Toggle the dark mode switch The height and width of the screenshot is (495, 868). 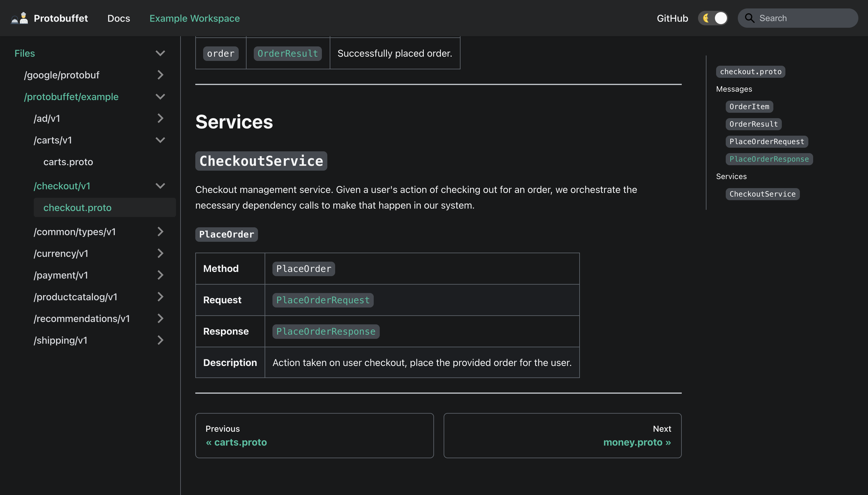click(713, 18)
